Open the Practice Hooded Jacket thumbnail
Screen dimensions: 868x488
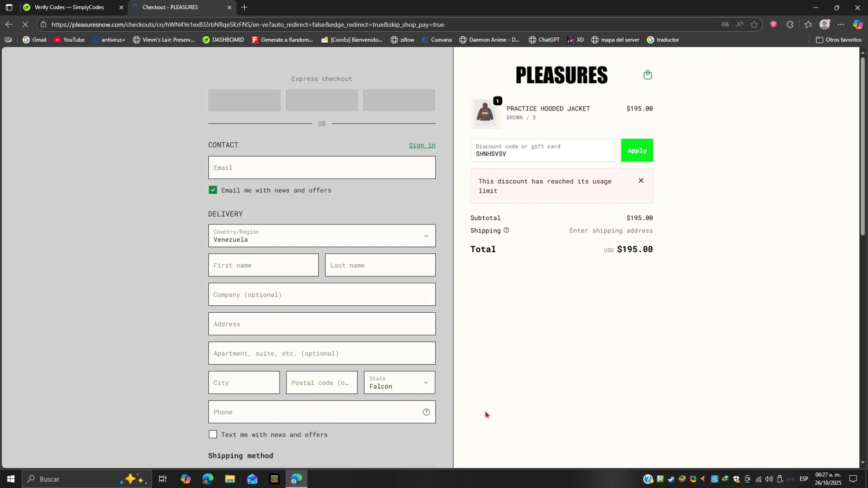pyautogui.click(x=485, y=112)
